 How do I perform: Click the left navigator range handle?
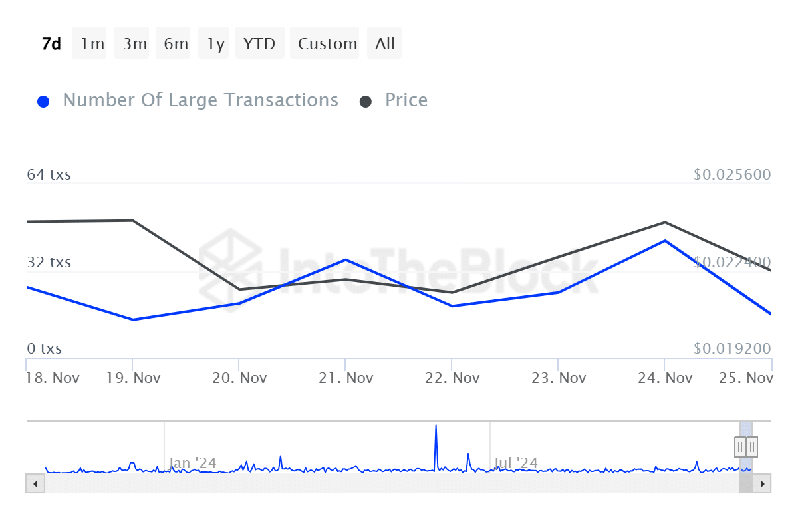(x=740, y=446)
